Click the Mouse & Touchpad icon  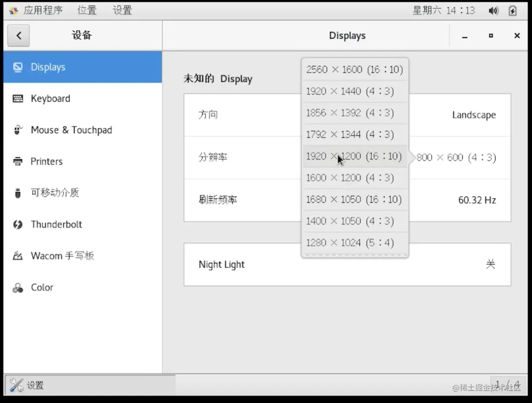[x=18, y=130]
